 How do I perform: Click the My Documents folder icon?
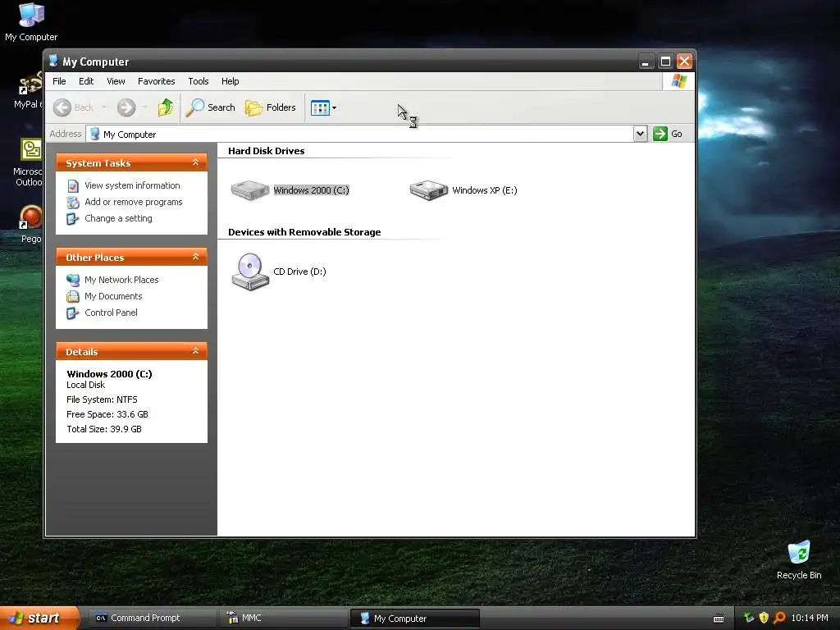(x=73, y=297)
